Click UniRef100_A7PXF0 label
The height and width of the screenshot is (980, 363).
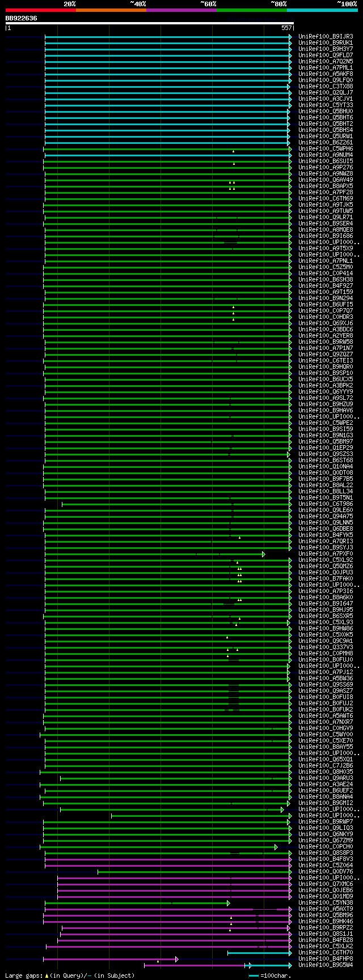pyautogui.click(x=326, y=554)
